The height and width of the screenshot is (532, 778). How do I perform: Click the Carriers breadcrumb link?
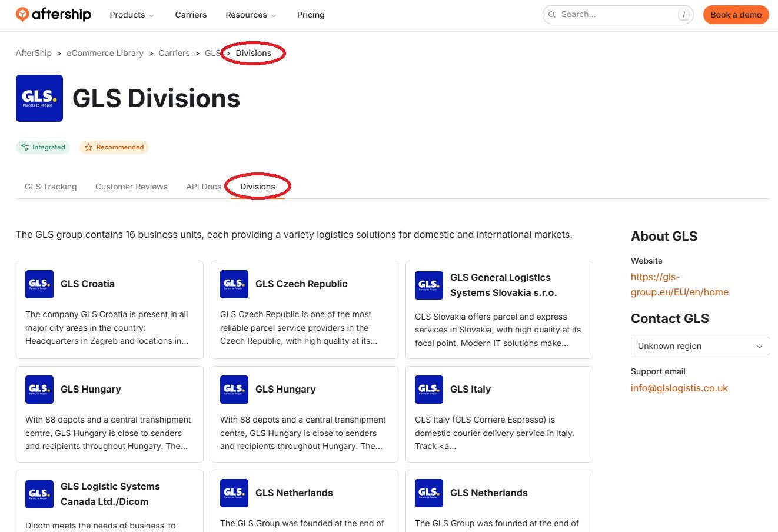click(174, 53)
